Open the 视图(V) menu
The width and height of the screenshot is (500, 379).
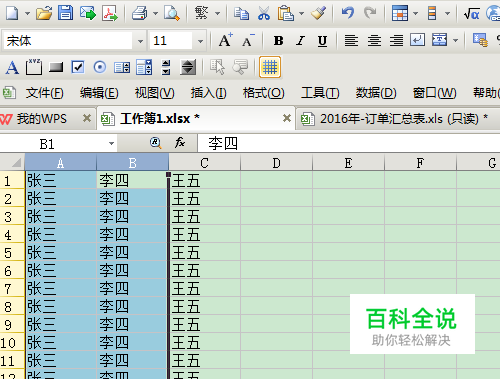(x=154, y=93)
